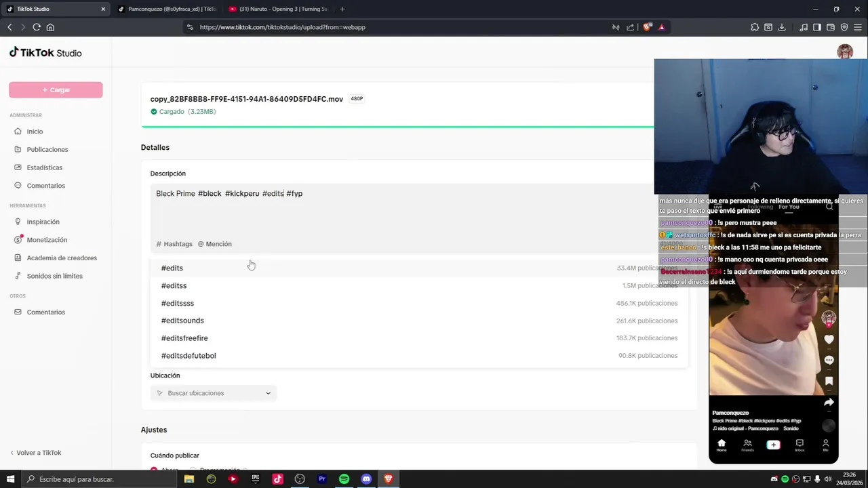The height and width of the screenshot is (488, 868).
Task: Like the video in the phone preview
Action: click(x=829, y=339)
